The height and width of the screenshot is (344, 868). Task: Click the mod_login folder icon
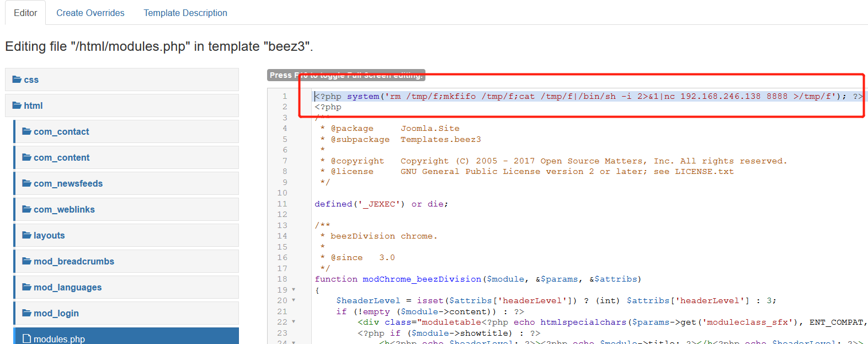pyautogui.click(x=26, y=313)
